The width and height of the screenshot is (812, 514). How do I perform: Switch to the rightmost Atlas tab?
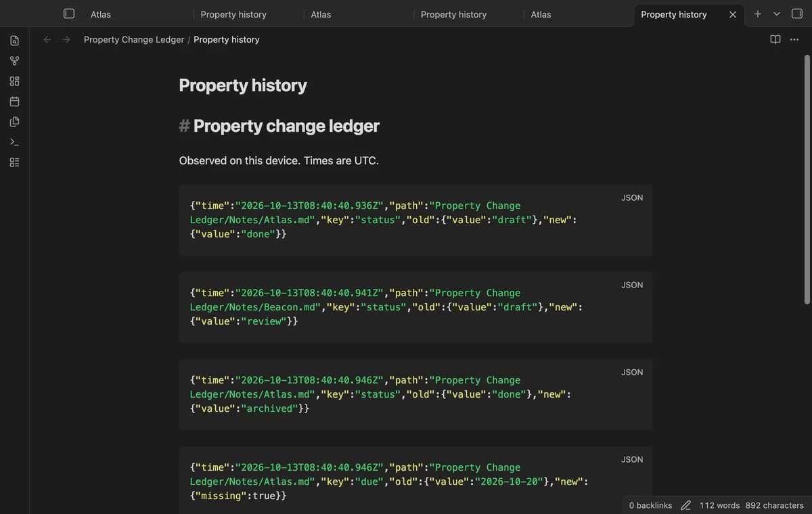click(541, 14)
